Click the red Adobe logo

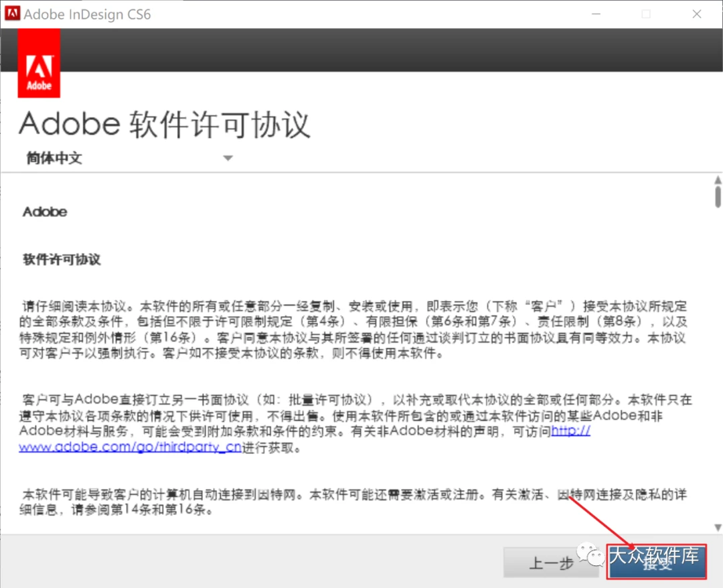pyautogui.click(x=39, y=63)
